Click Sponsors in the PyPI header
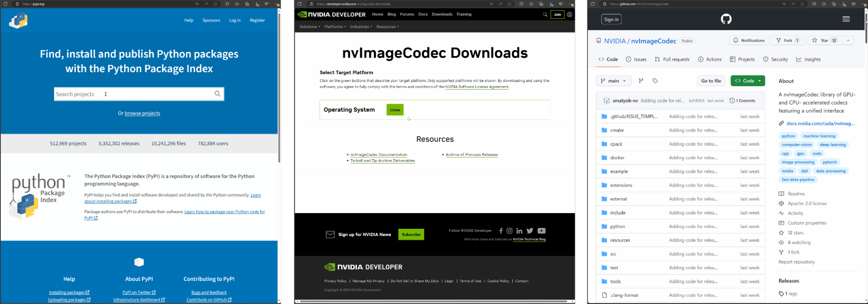 211,20
